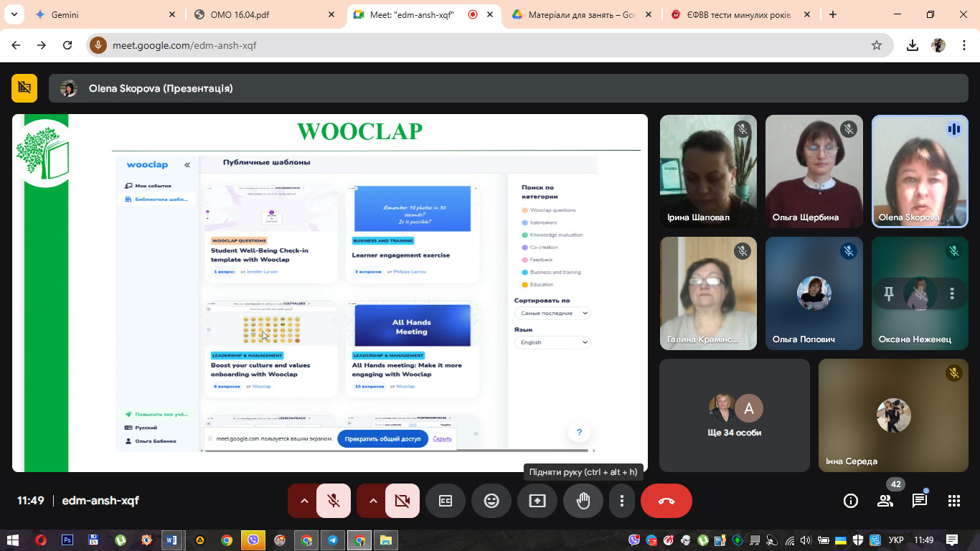Viewport: 980px width, 551px height.
Task: Open a new Chrome tab
Action: tap(832, 14)
